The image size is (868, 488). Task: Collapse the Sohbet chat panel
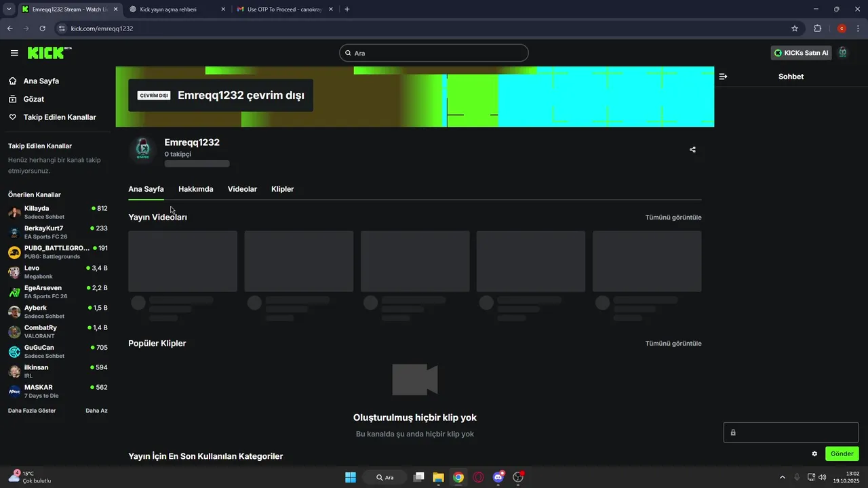723,77
